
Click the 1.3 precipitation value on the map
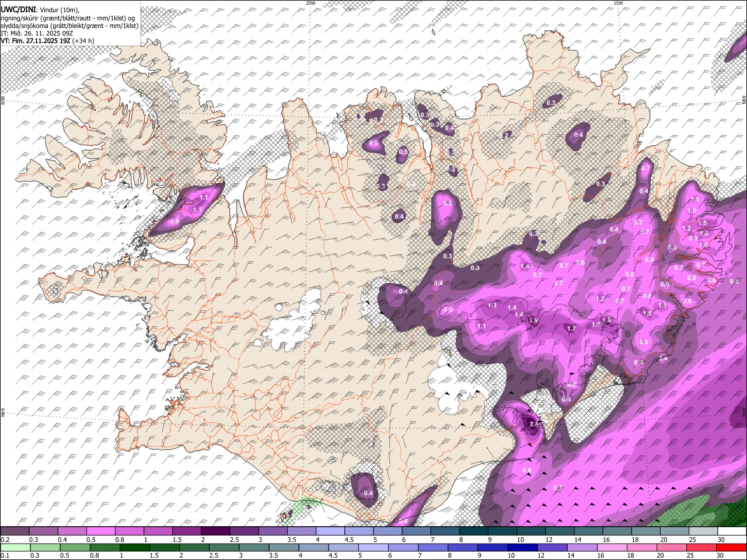click(x=492, y=306)
